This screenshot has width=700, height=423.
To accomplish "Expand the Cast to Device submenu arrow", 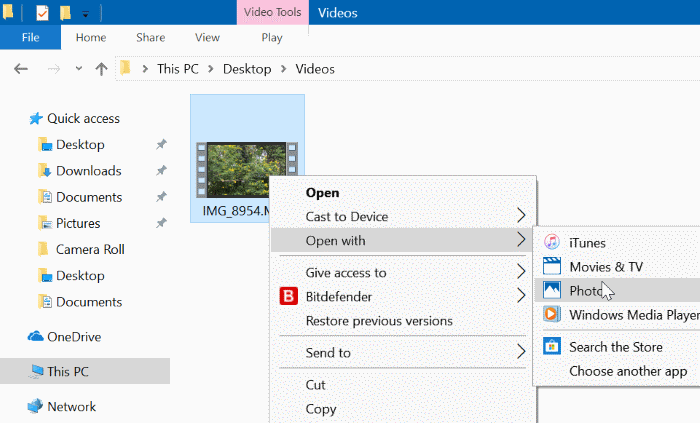I will click(x=521, y=216).
